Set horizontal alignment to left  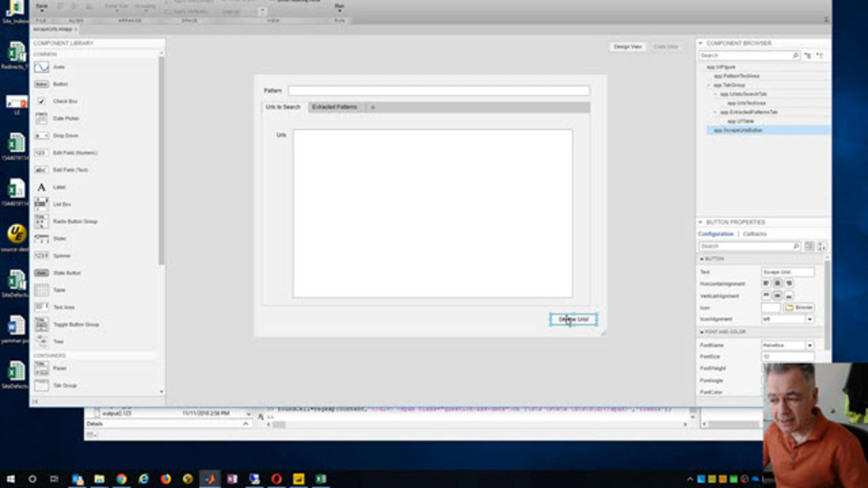[x=766, y=283]
